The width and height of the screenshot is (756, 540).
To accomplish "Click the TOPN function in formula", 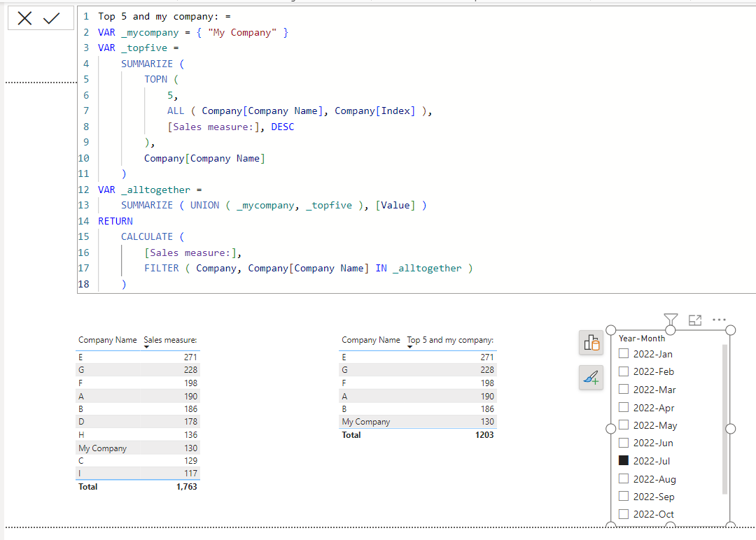I will pos(155,79).
